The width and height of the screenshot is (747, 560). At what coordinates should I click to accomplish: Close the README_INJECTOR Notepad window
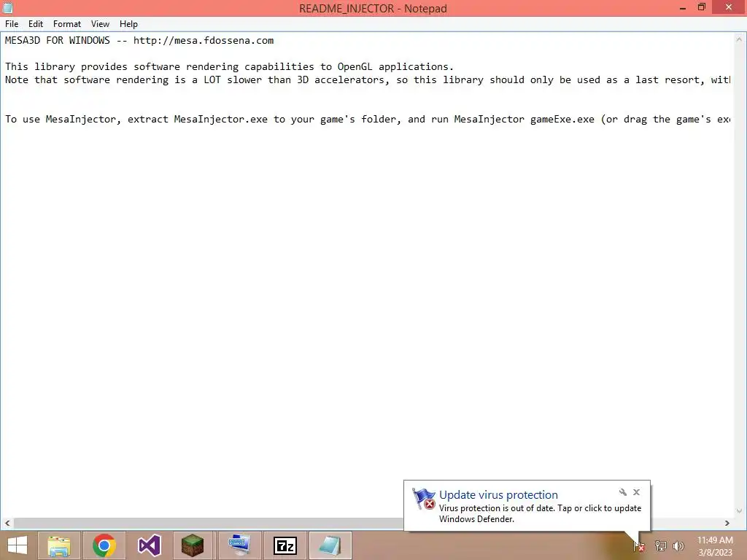(x=729, y=7)
